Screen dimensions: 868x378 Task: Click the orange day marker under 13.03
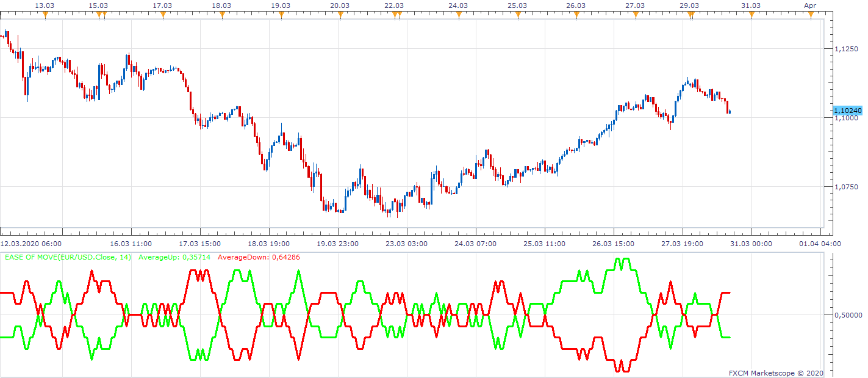45,15
